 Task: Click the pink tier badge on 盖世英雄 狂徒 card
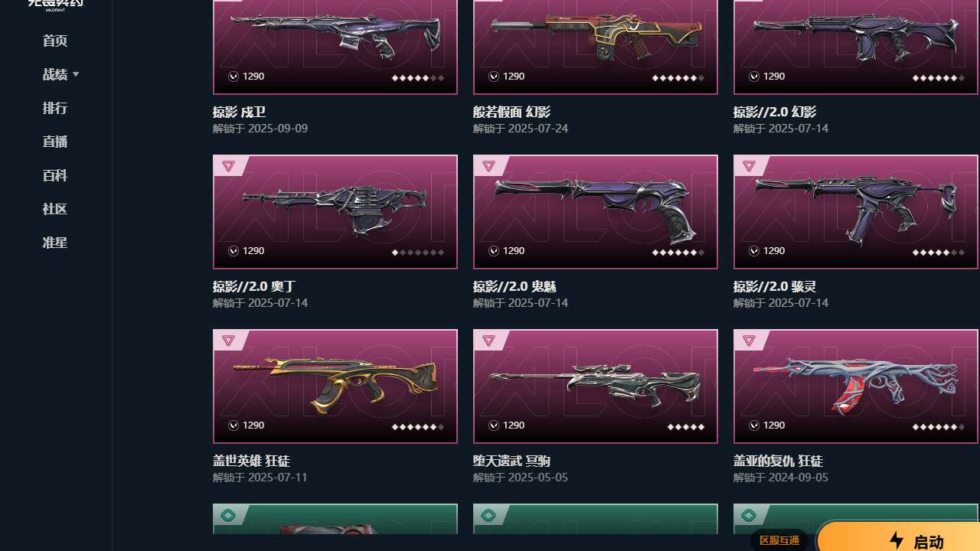[x=228, y=341]
